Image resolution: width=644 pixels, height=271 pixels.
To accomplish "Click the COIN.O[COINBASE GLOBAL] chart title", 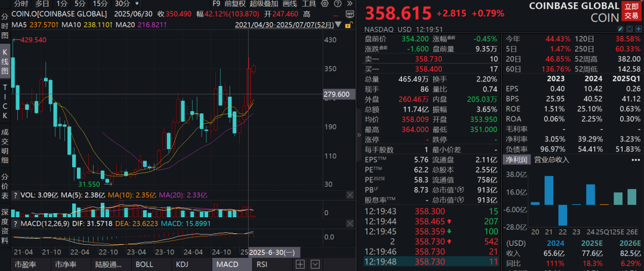I will pyautogui.click(x=60, y=14).
